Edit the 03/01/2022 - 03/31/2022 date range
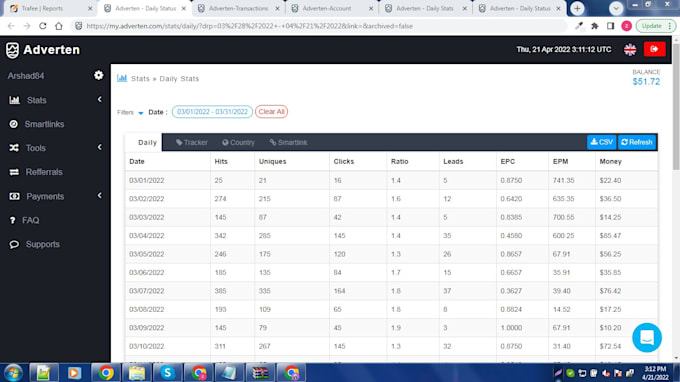 pos(212,112)
